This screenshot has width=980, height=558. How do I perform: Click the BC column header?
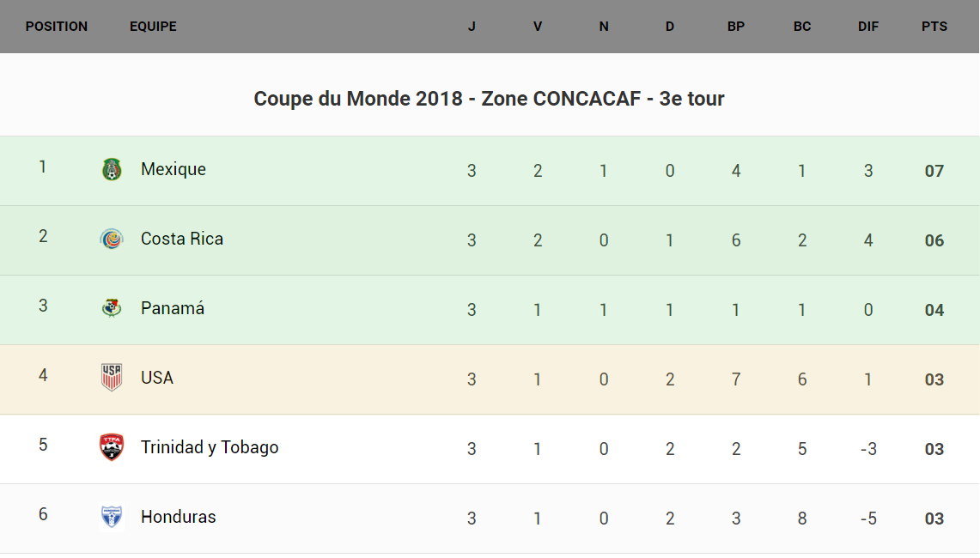click(802, 27)
